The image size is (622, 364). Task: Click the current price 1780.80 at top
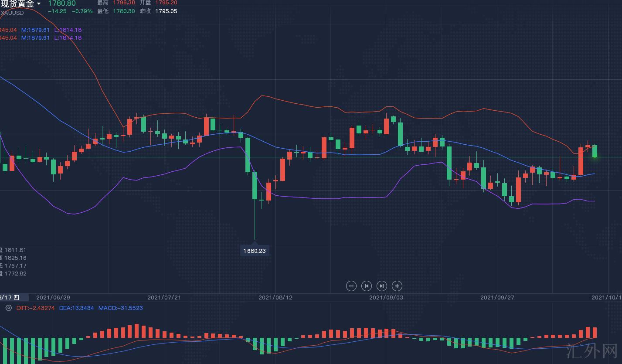point(61,3)
